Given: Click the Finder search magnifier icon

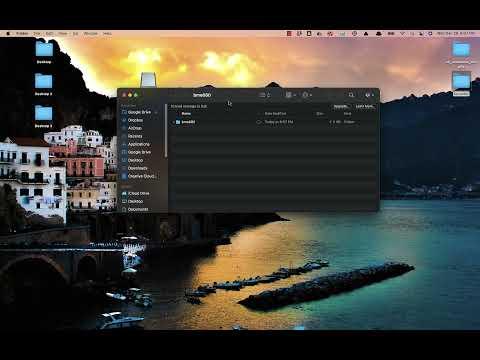Looking at the screenshot, I should click(x=351, y=95).
